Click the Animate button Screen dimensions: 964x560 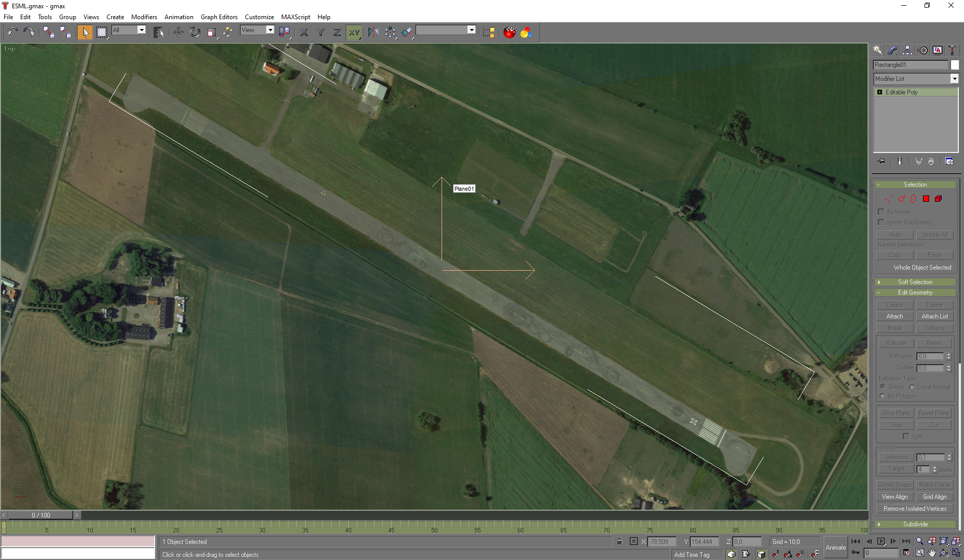(x=835, y=548)
